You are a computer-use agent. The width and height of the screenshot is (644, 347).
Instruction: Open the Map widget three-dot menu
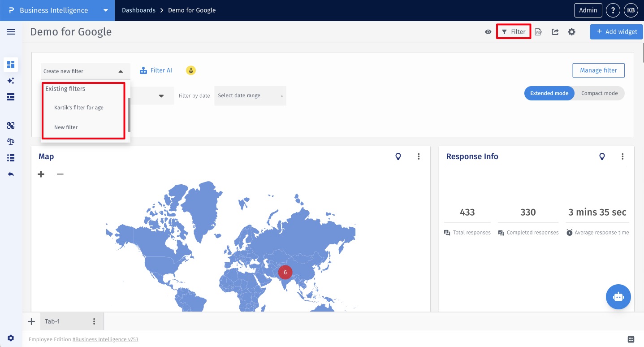419,156
